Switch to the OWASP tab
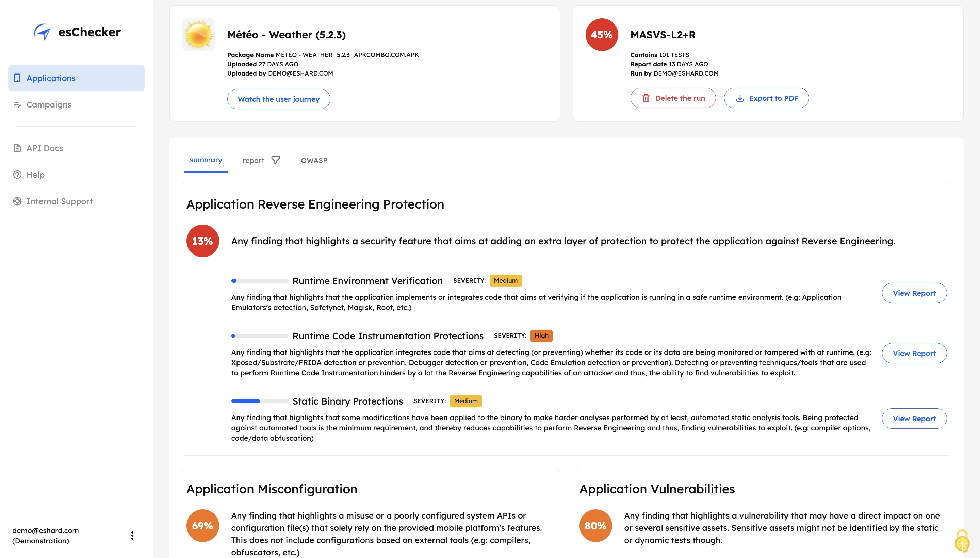The height and width of the screenshot is (558, 980). pos(314,160)
